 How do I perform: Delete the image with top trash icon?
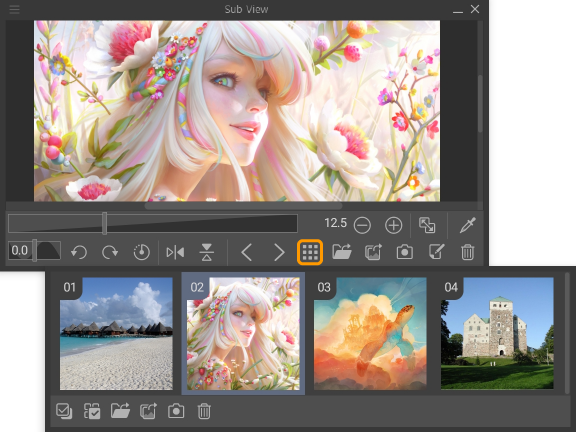pos(467,252)
